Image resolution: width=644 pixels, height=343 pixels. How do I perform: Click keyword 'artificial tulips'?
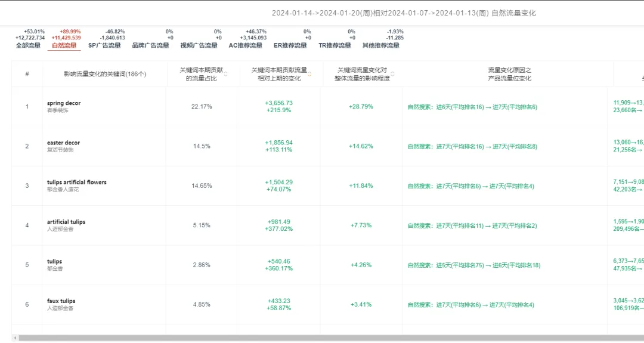click(66, 222)
